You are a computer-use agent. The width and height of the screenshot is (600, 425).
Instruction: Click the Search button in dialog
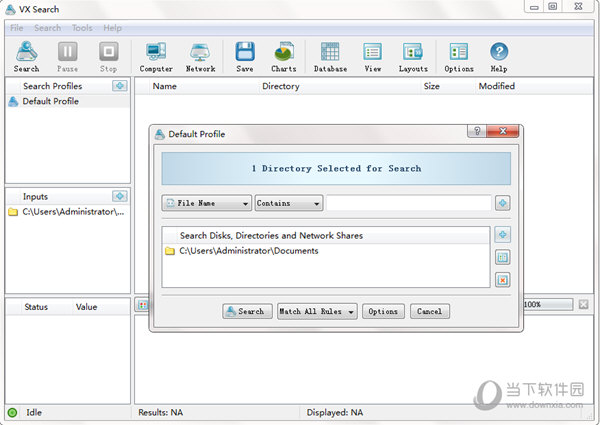click(x=247, y=311)
